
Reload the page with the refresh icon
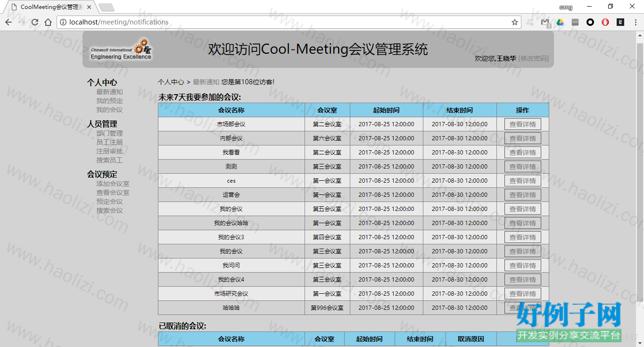[x=35, y=22]
